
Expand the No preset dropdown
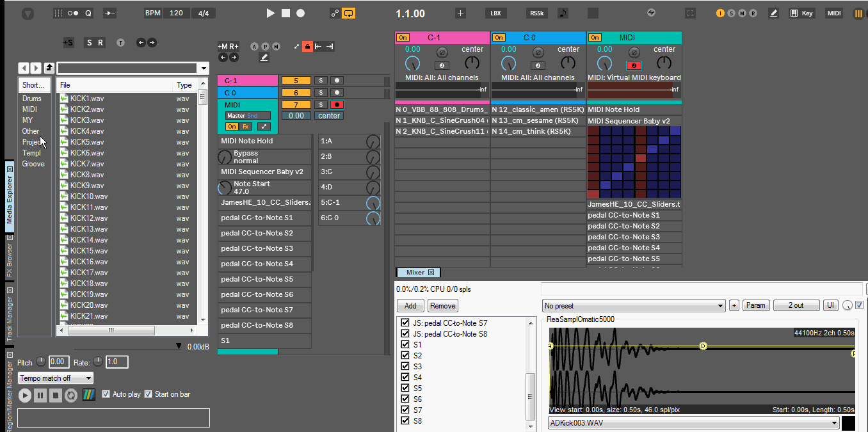point(633,305)
